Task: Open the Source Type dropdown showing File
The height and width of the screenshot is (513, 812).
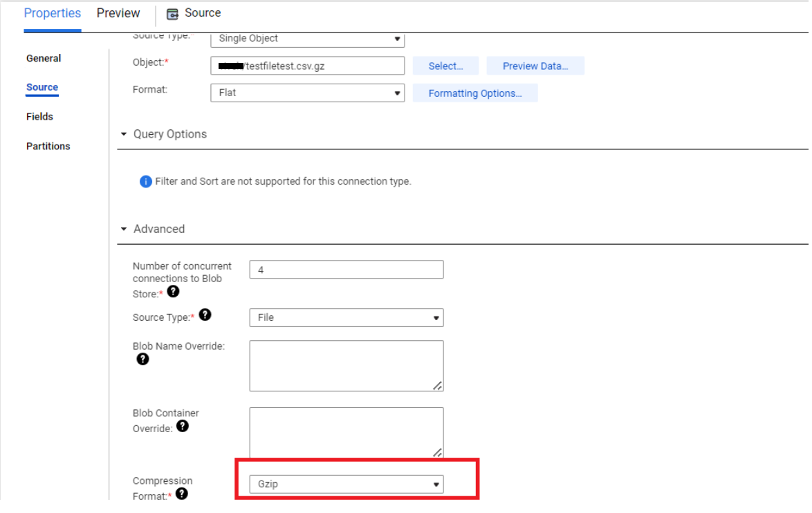Action: click(347, 318)
